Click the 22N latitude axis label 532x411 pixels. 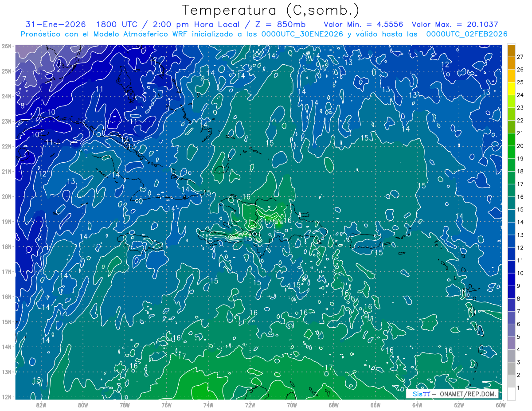coord(7,146)
